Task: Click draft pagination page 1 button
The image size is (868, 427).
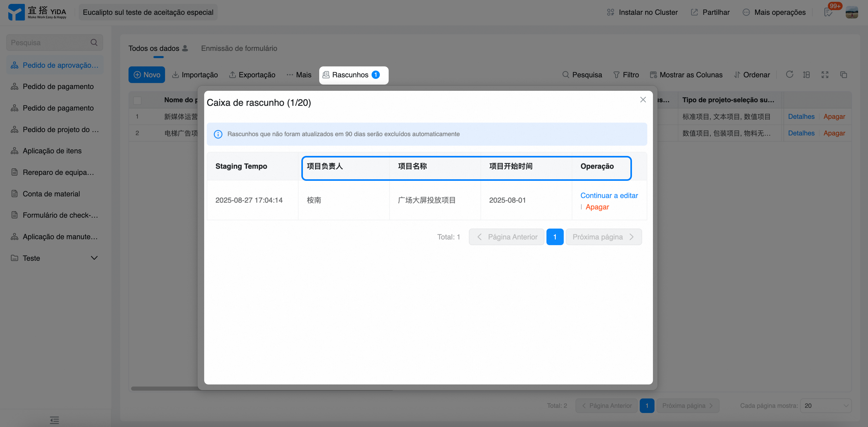Action: [x=555, y=237]
